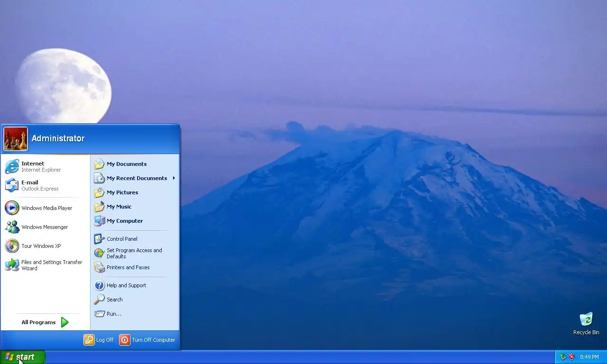Click the red security shield tray icon
607x364 pixels.
571,357
